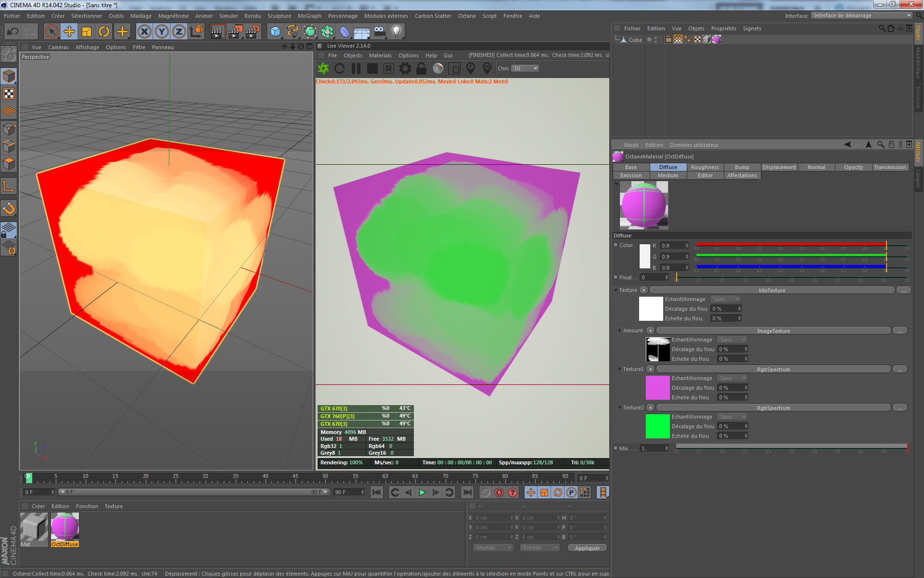The width and height of the screenshot is (924, 578).
Task: Select the Mix radio button
Action: (616, 448)
